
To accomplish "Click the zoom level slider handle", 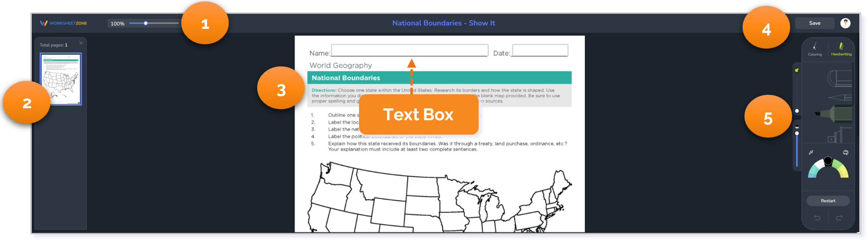I will 146,23.
